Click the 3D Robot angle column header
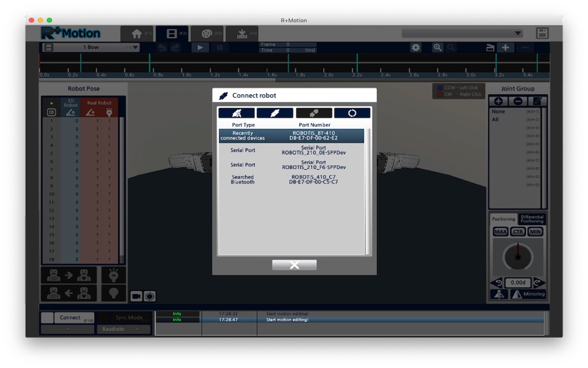 pos(71,107)
